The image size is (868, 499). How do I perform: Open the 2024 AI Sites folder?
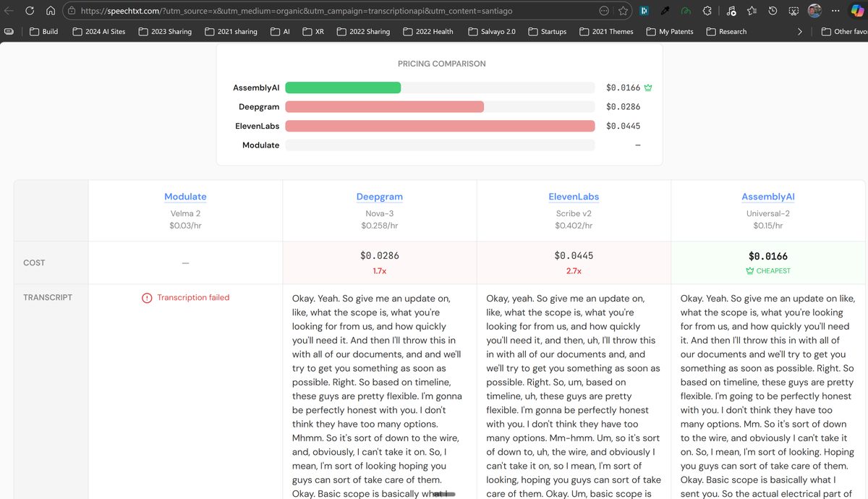point(99,32)
